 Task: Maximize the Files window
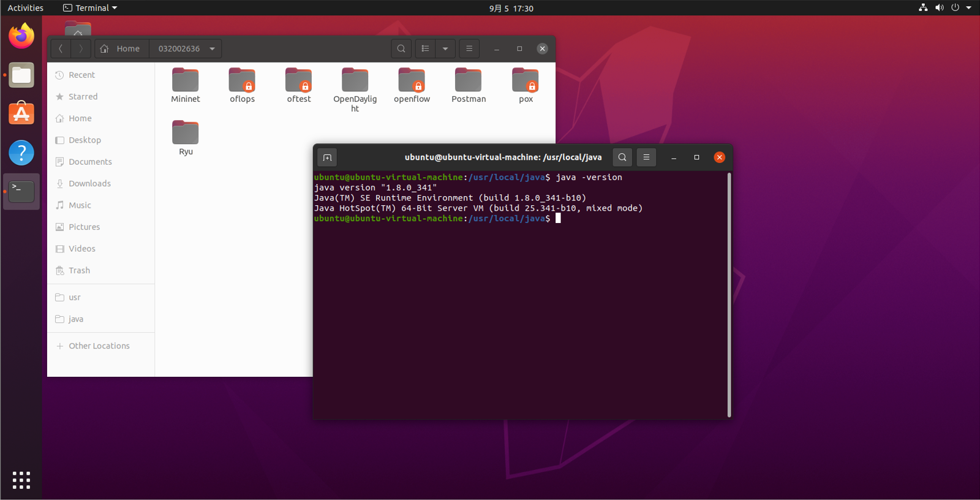tap(519, 48)
